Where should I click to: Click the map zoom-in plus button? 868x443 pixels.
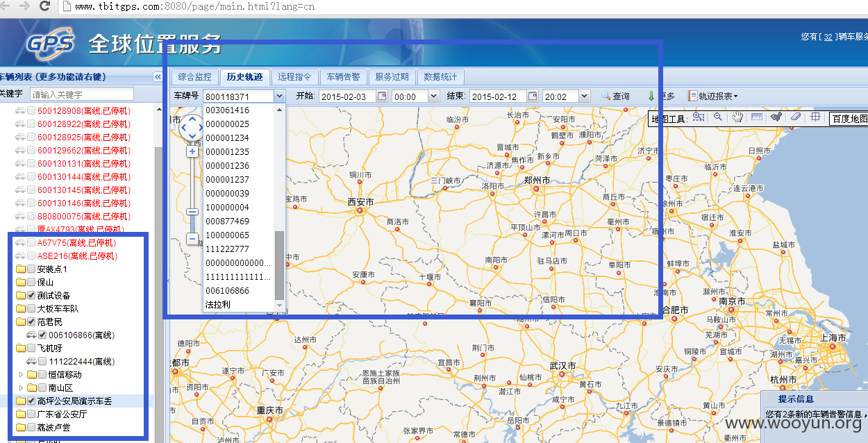click(192, 151)
